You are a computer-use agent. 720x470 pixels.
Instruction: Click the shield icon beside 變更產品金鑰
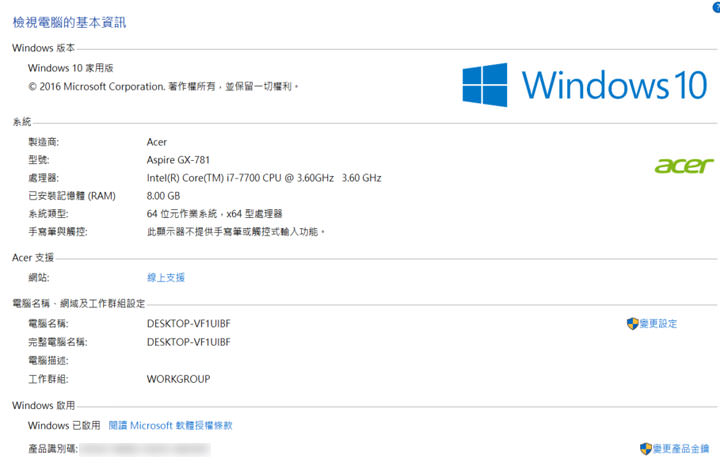click(646, 448)
